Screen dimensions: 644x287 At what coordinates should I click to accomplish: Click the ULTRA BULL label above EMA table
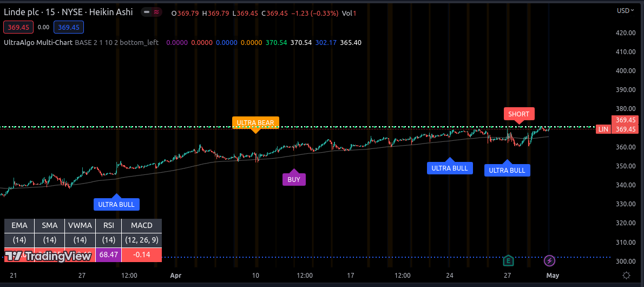[117, 204]
